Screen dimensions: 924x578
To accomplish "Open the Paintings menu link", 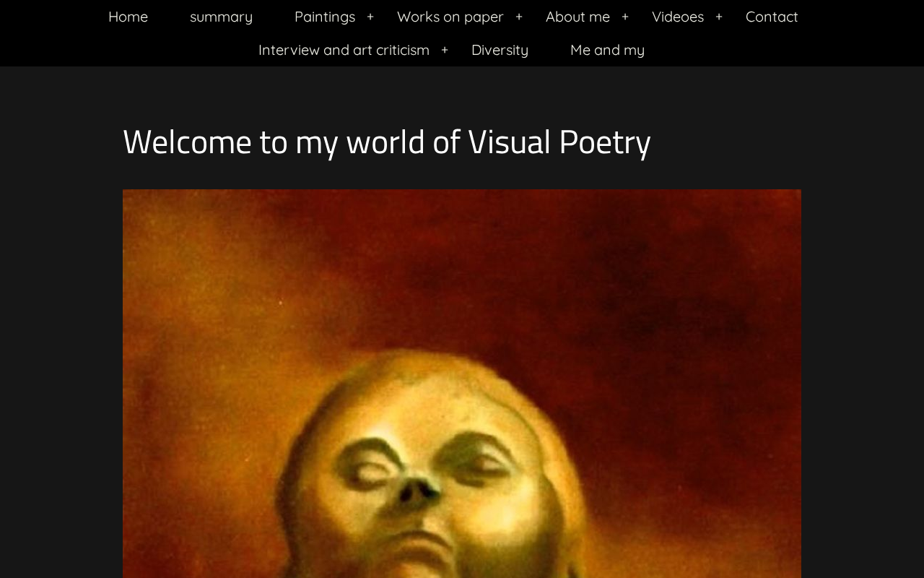I will tap(325, 17).
